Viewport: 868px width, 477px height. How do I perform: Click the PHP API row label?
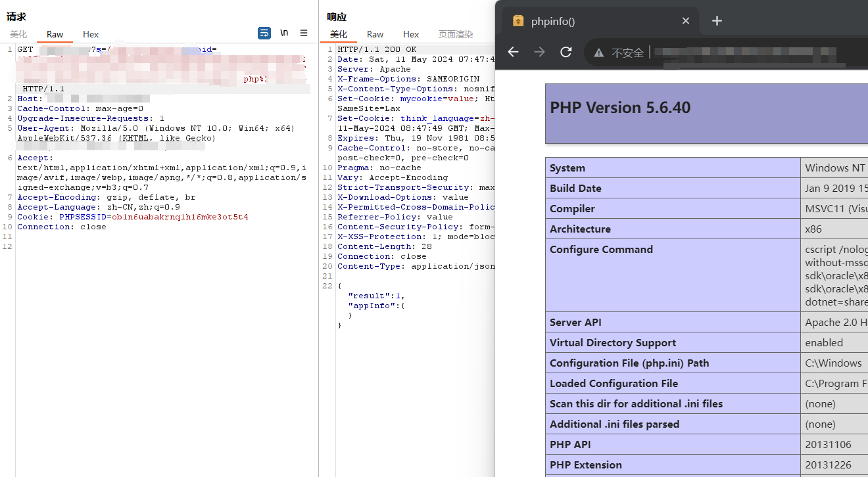(570, 445)
